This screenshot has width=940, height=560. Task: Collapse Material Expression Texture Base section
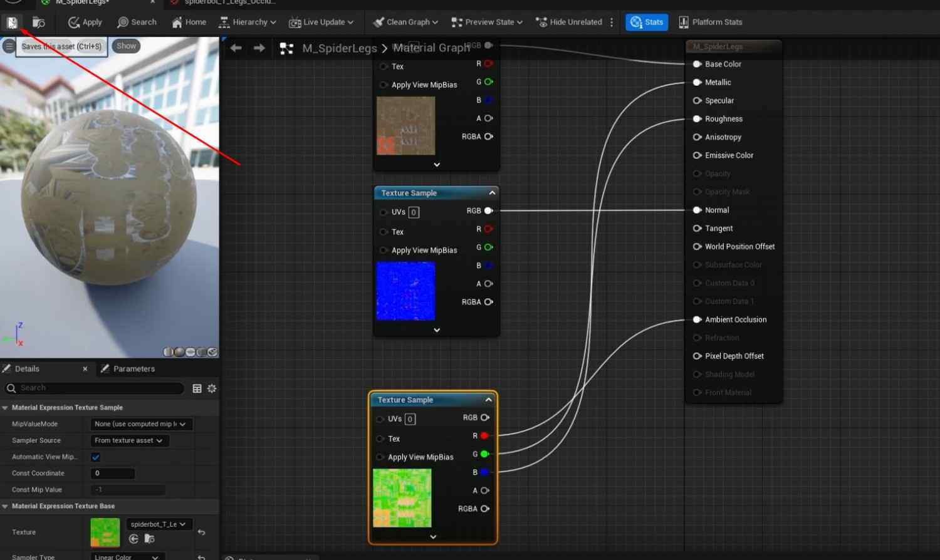pyautogui.click(x=6, y=506)
